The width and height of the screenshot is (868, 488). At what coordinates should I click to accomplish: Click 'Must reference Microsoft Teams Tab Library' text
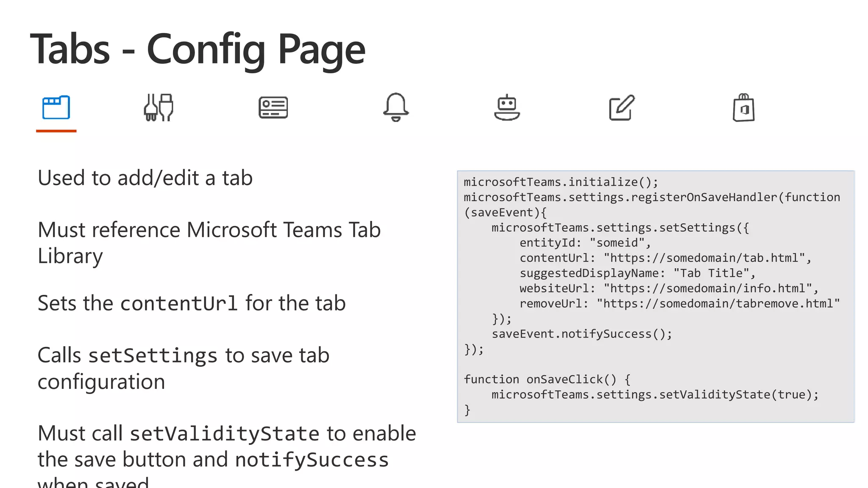pos(209,243)
